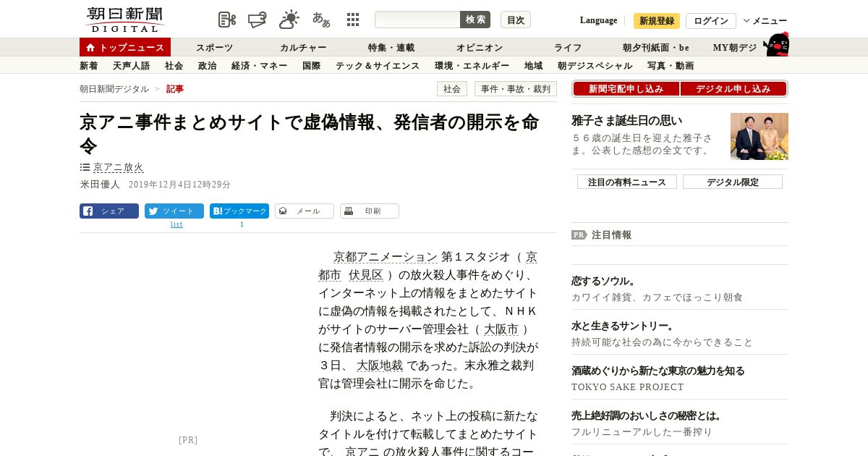Click 京都アニメーション keyword link in article
This screenshot has height=456, width=868.
(x=385, y=257)
